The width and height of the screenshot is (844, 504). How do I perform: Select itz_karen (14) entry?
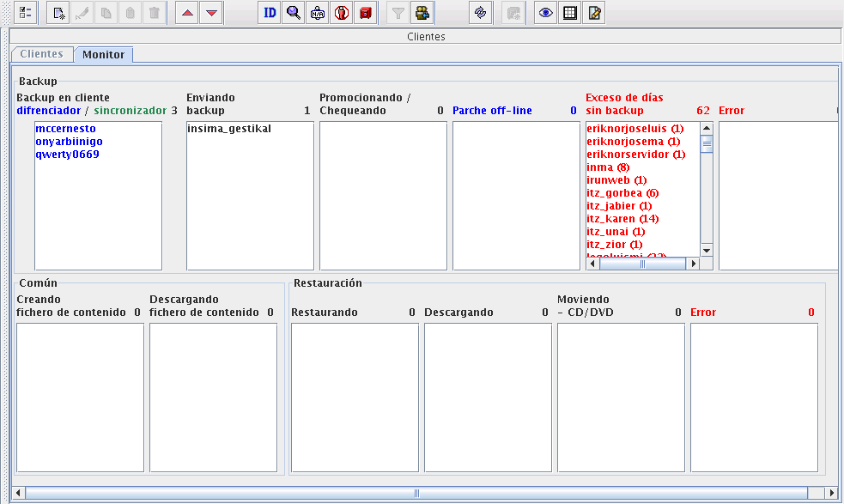[x=622, y=219]
